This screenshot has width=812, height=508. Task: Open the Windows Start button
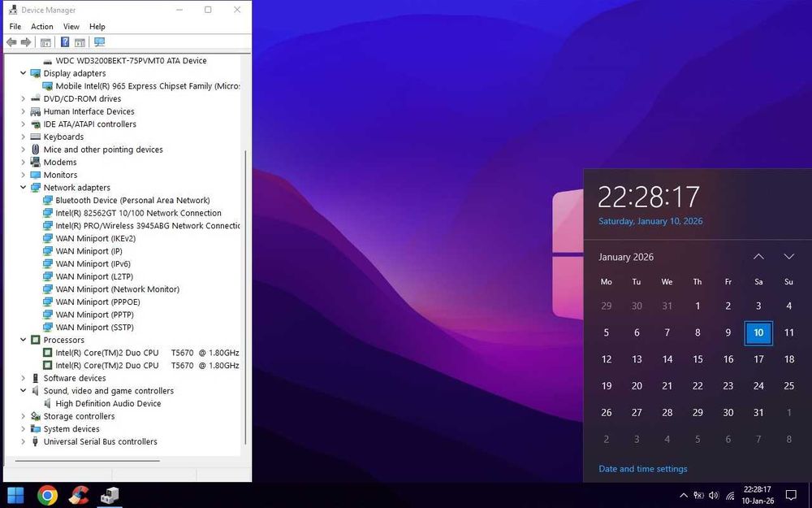pos(15,496)
